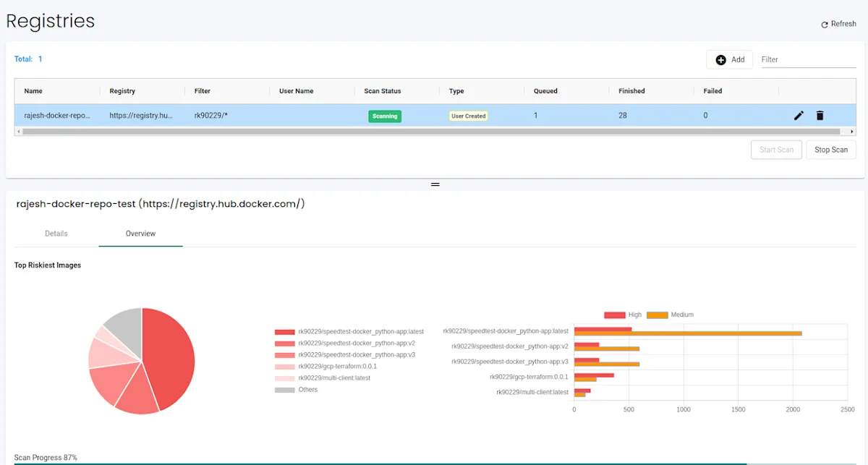Click the Refresh icon in the top right

click(825, 25)
